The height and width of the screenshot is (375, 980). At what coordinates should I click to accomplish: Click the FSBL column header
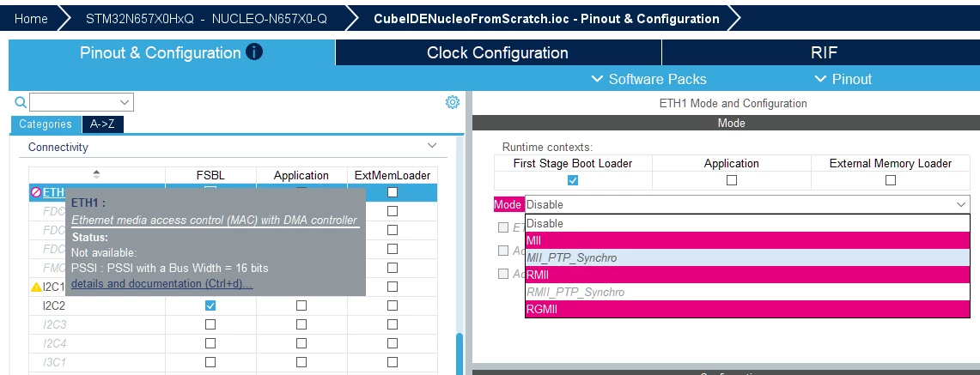(x=210, y=175)
